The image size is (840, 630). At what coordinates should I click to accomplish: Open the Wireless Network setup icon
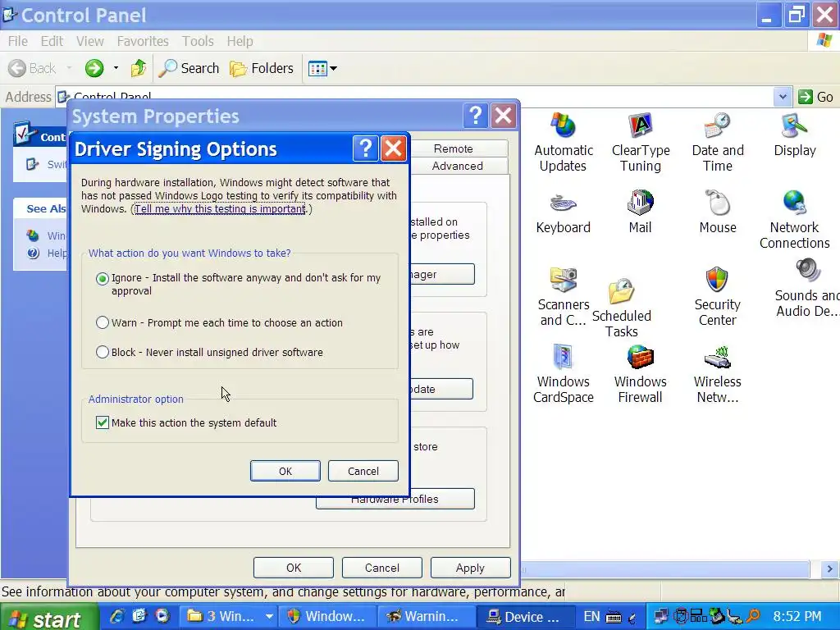[717, 373]
